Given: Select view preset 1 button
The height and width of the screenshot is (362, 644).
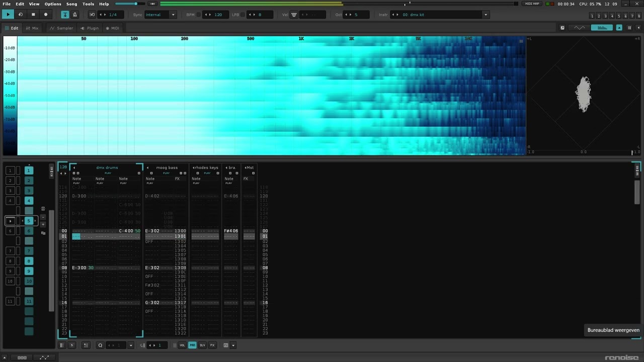Looking at the screenshot, I should pyautogui.click(x=592, y=17).
